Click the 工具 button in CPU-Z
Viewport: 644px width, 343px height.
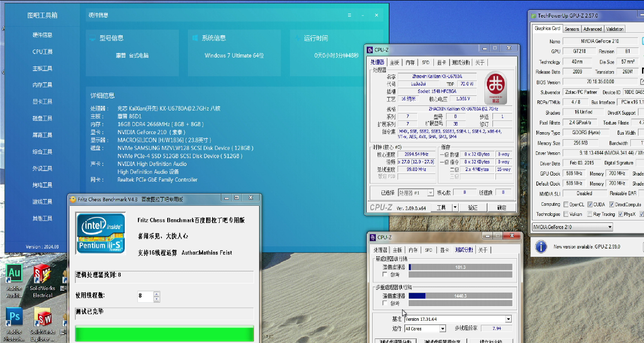[x=441, y=207]
